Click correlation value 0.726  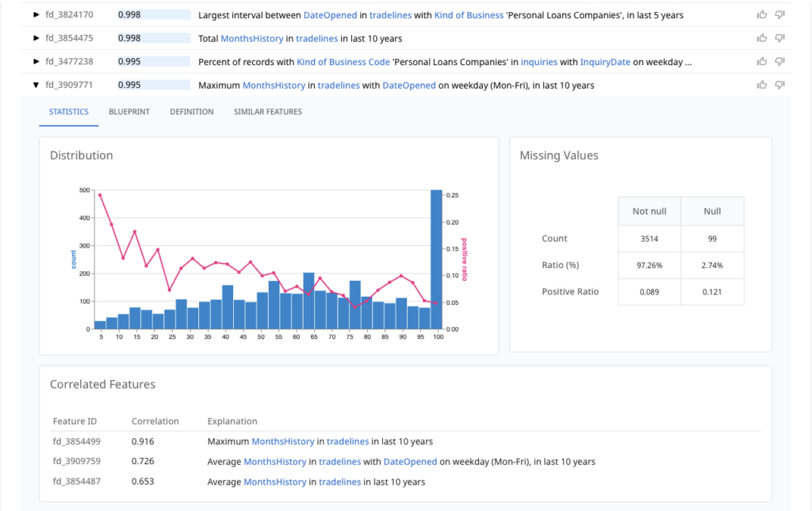coord(143,461)
